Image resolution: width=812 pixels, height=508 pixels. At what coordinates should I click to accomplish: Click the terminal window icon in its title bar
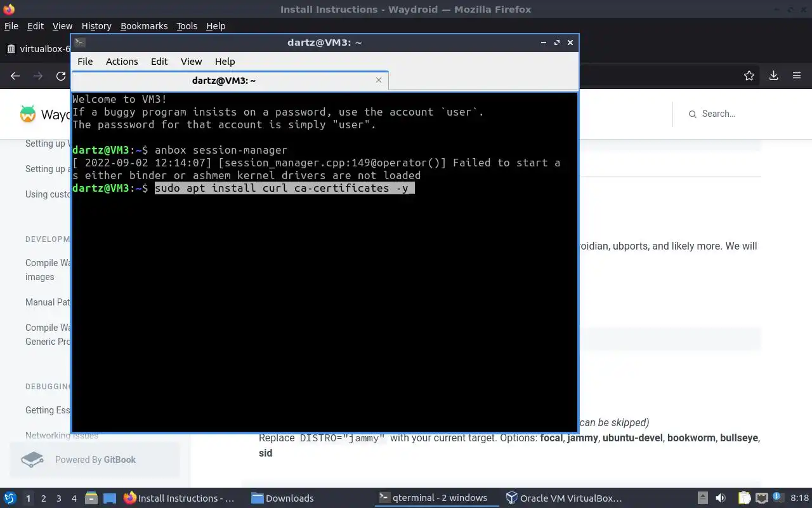pos(79,43)
